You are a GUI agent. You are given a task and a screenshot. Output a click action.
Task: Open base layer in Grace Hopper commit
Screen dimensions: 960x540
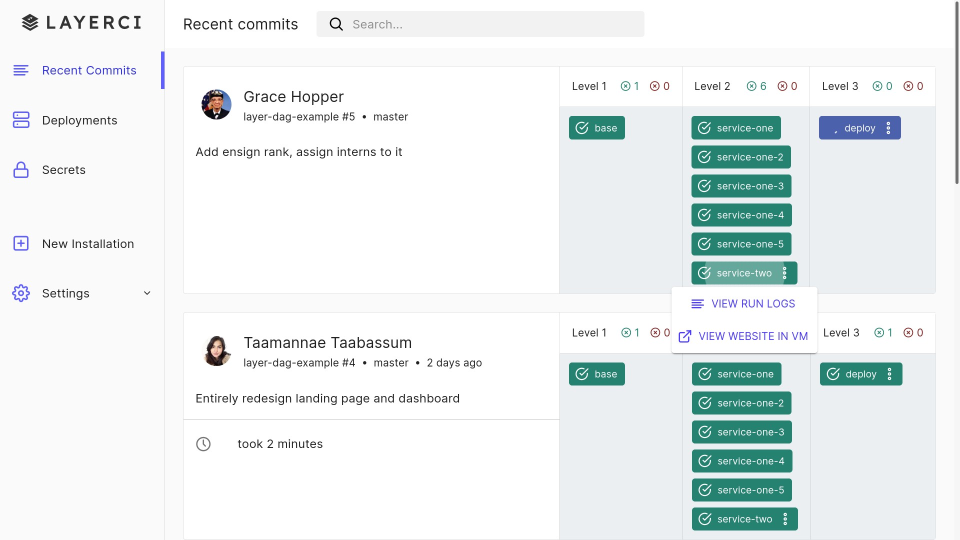coord(596,128)
